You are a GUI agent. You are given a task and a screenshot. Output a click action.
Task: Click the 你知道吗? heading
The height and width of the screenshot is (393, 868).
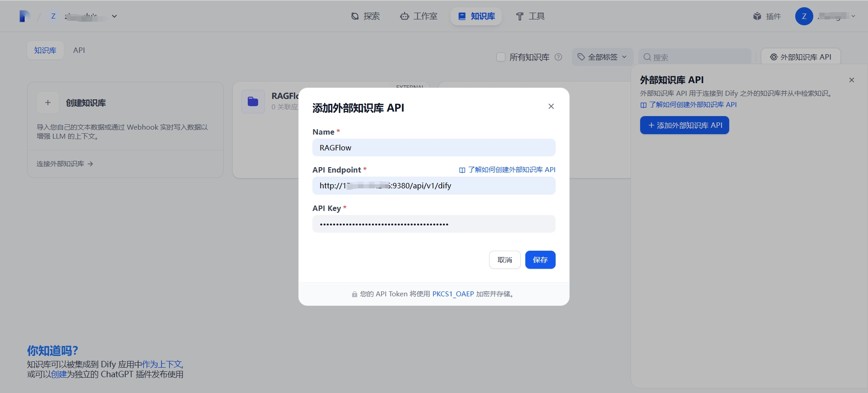(x=52, y=351)
